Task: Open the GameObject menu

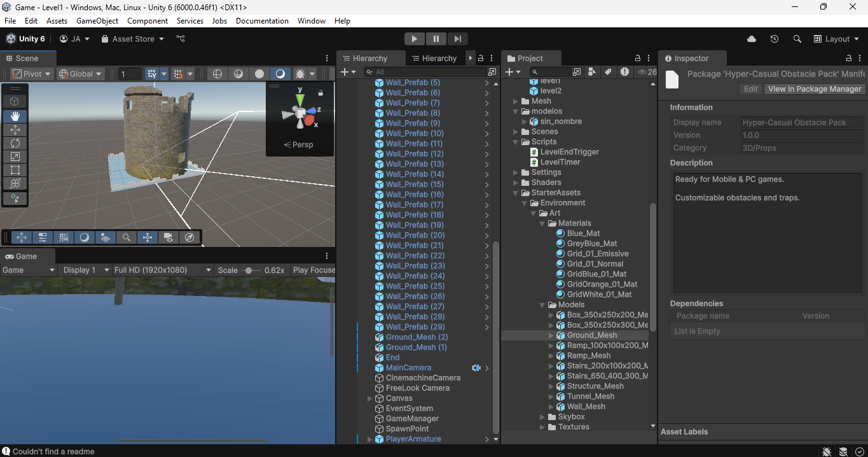Action: 97,21
